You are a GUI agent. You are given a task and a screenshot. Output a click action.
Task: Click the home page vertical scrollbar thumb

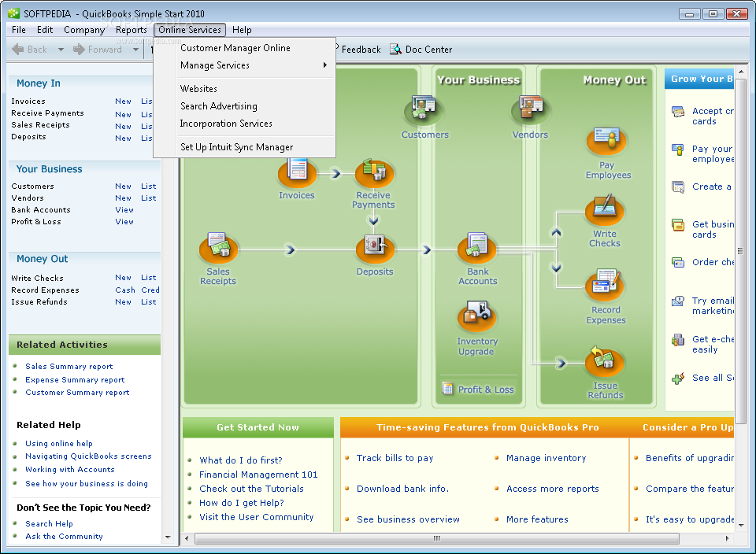pos(740,250)
